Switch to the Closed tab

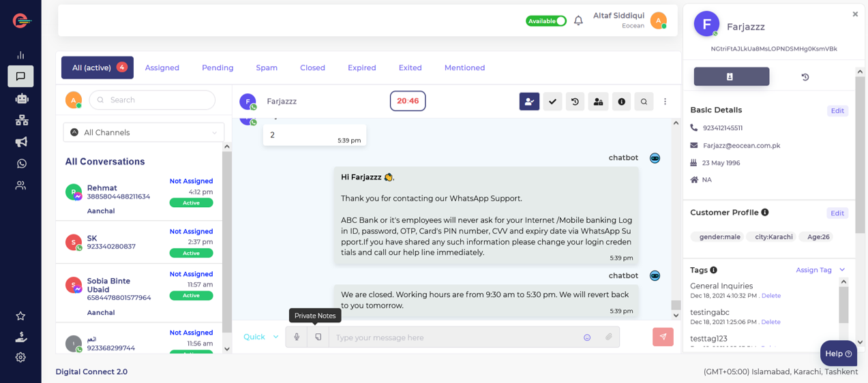tap(312, 67)
